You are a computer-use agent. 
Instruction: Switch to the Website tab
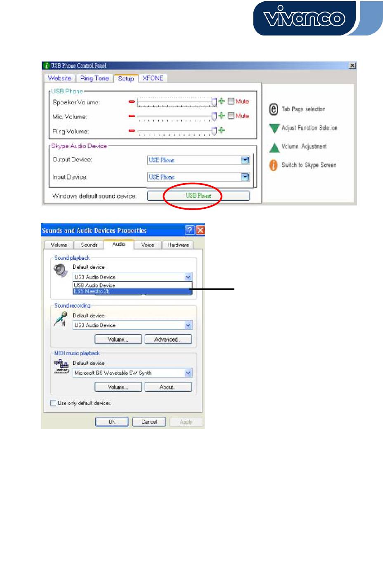[59, 78]
